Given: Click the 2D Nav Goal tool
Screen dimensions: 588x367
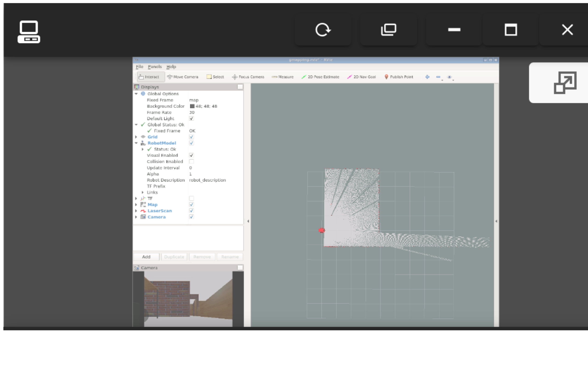Looking at the screenshot, I should pos(362,77).
